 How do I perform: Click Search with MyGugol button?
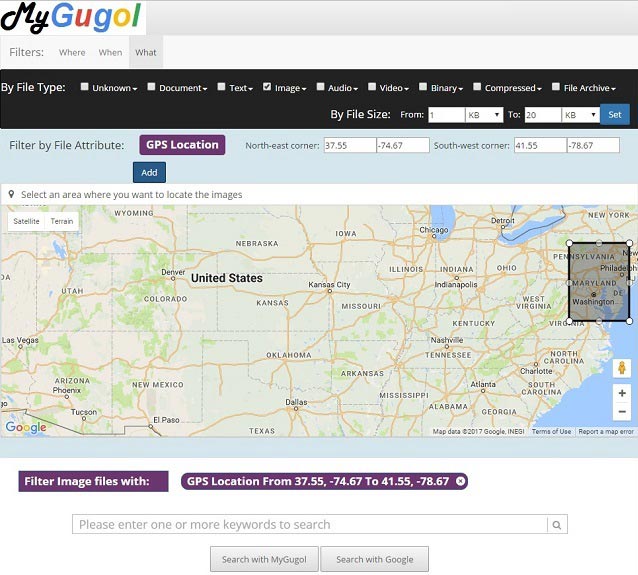pos(264,559)
